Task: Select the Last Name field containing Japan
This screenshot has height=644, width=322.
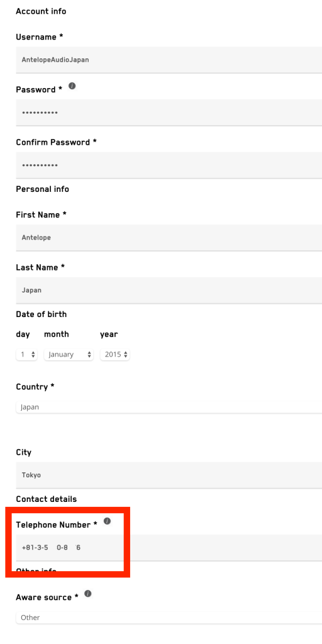Action: (x=169, y=291)
